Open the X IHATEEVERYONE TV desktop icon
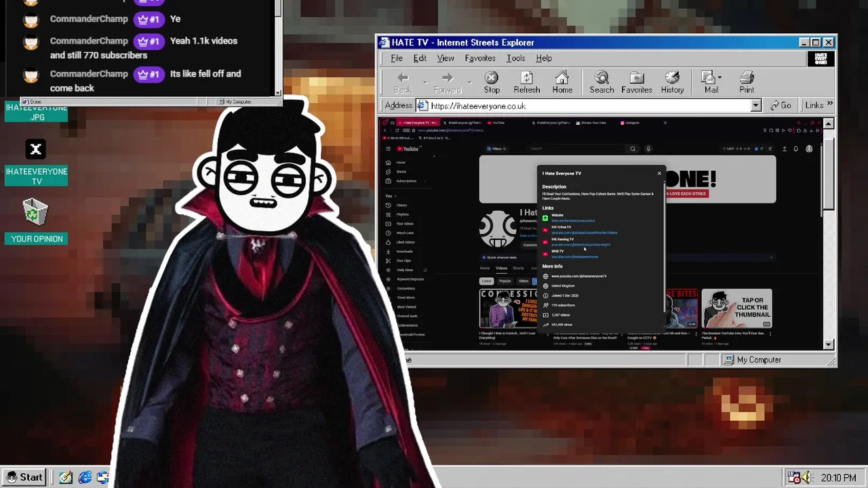This screenshot has width=868, height=488. coord(36,163)
